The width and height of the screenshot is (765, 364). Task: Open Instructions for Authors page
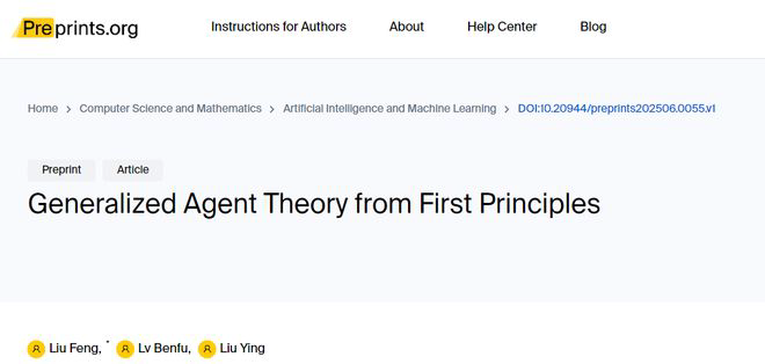[x=279, y=26]
